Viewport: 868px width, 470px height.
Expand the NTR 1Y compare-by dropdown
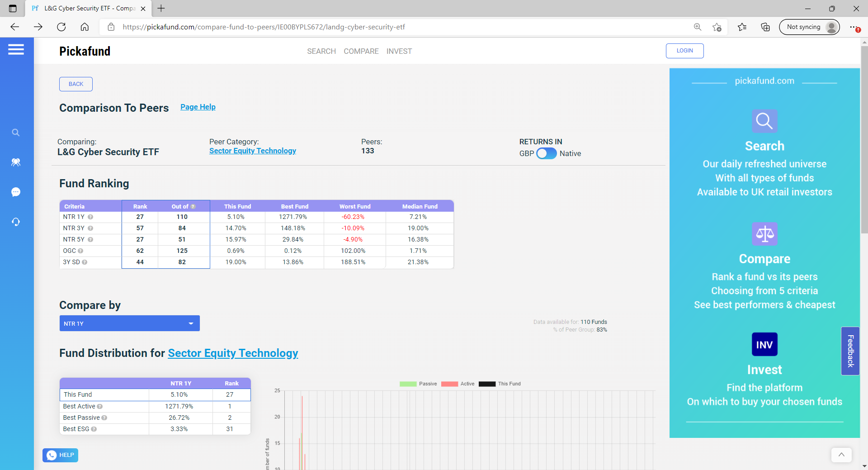(130, 323)
